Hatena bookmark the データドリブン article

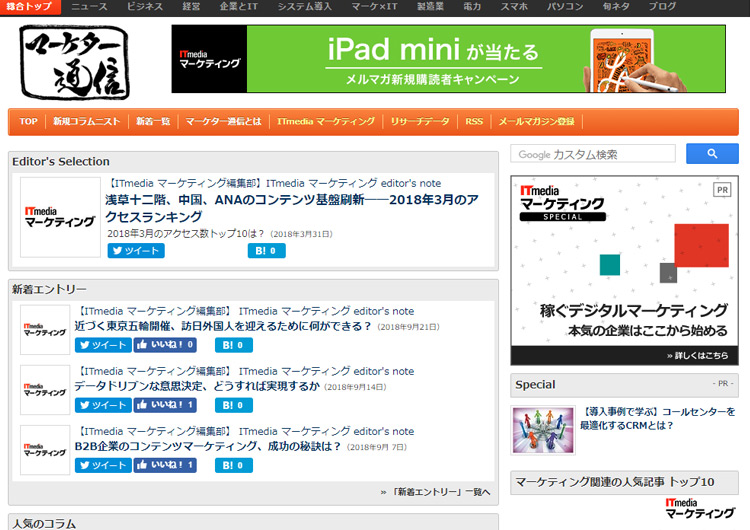(234, 405)
